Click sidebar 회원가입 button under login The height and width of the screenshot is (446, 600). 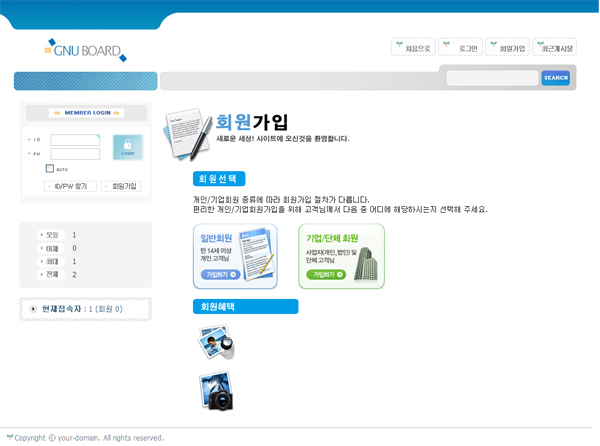pos(121,186)
